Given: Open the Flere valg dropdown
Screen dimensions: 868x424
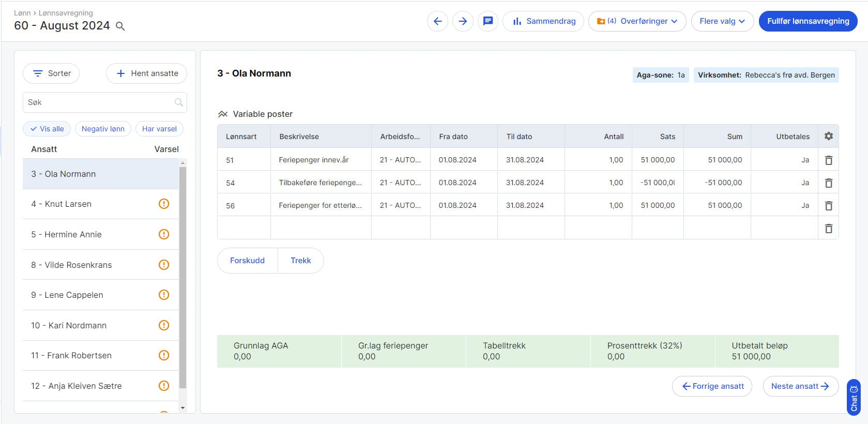Looking at the screenshot, I should [722, 21].
